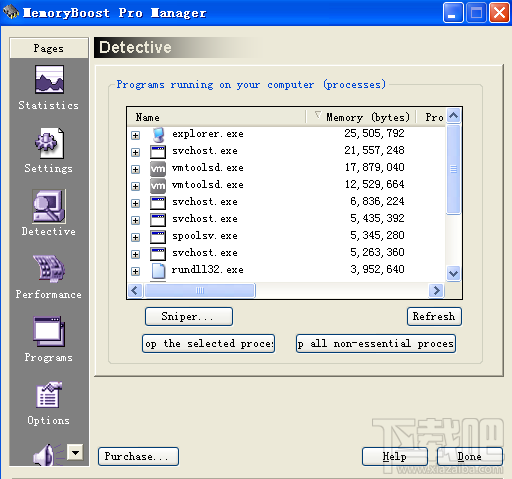Viewport: 512px width, 479px height.
Task: Click memory value 17,879,040
Action: pyautogui.click(x=375, y=167)
